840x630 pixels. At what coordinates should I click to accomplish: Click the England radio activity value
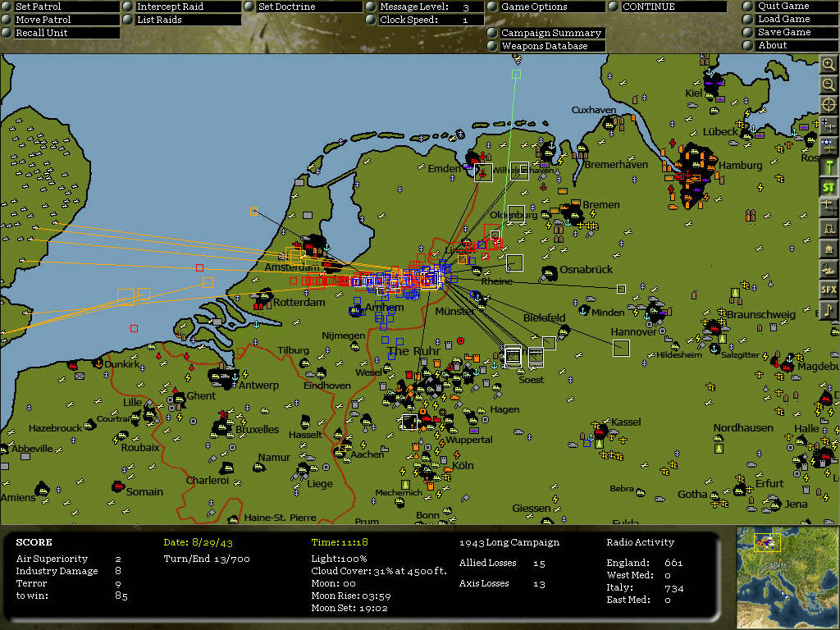(673, 563)
